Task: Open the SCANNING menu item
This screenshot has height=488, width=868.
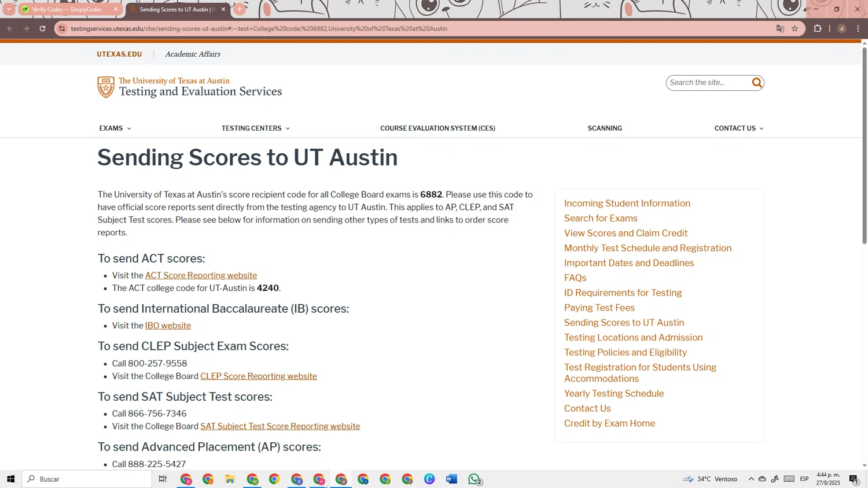Action: tap(605, 128)
